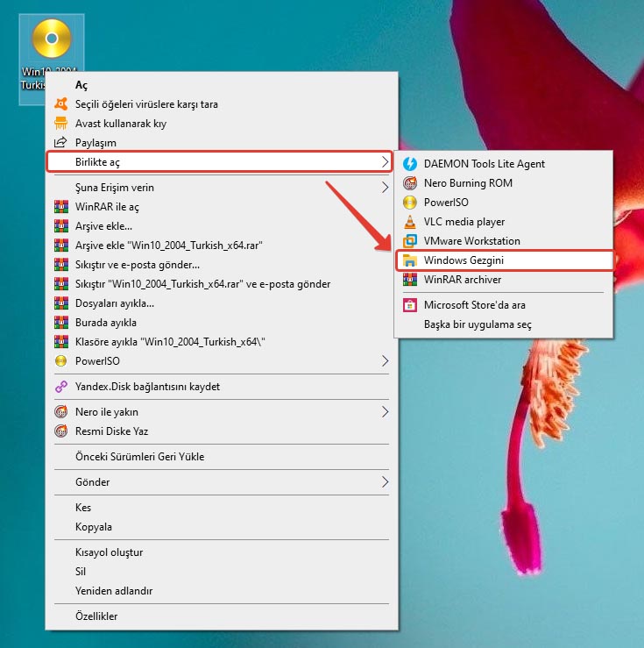Expand the Birlikte aç submenu arrow
The width and height of the screenshot is (644, 648).
click(x=384, y=161)
